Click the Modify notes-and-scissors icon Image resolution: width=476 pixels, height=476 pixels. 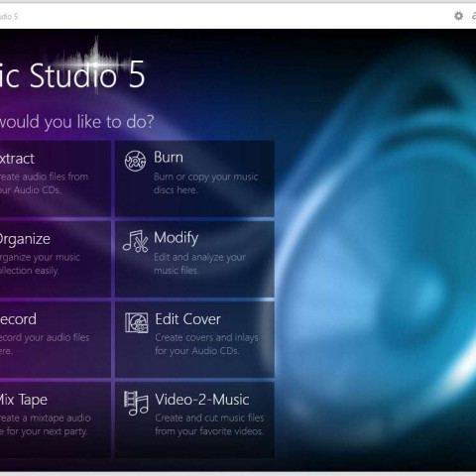point(135,241)
